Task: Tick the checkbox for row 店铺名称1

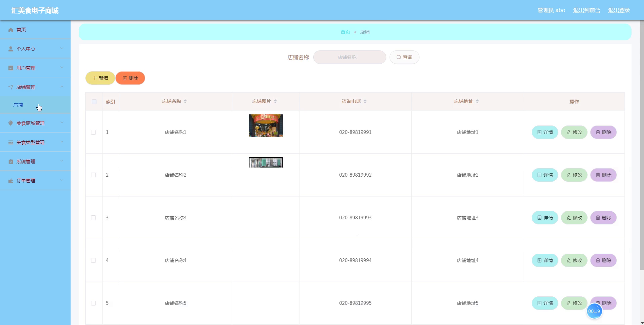Action: click(x=93, y=132)
